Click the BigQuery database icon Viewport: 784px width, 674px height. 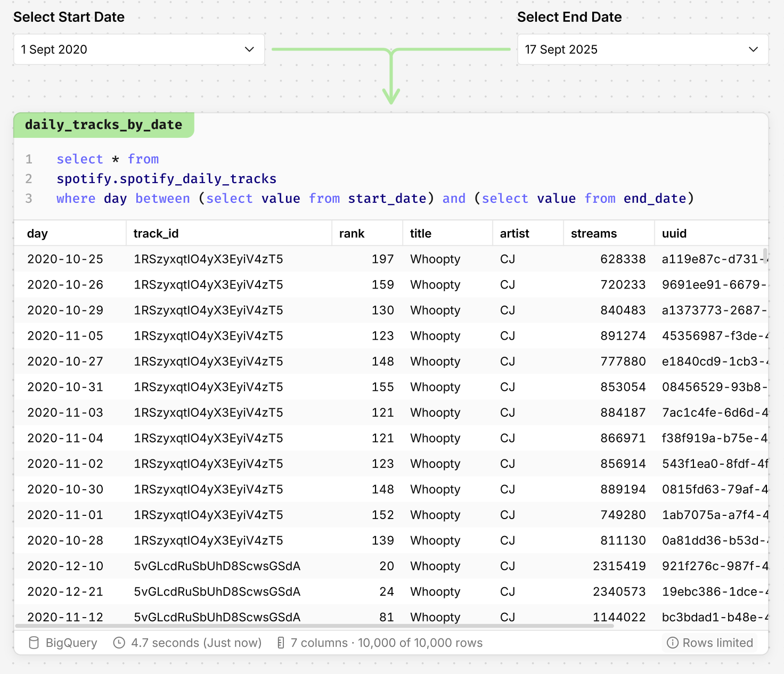tap(34, 643)
